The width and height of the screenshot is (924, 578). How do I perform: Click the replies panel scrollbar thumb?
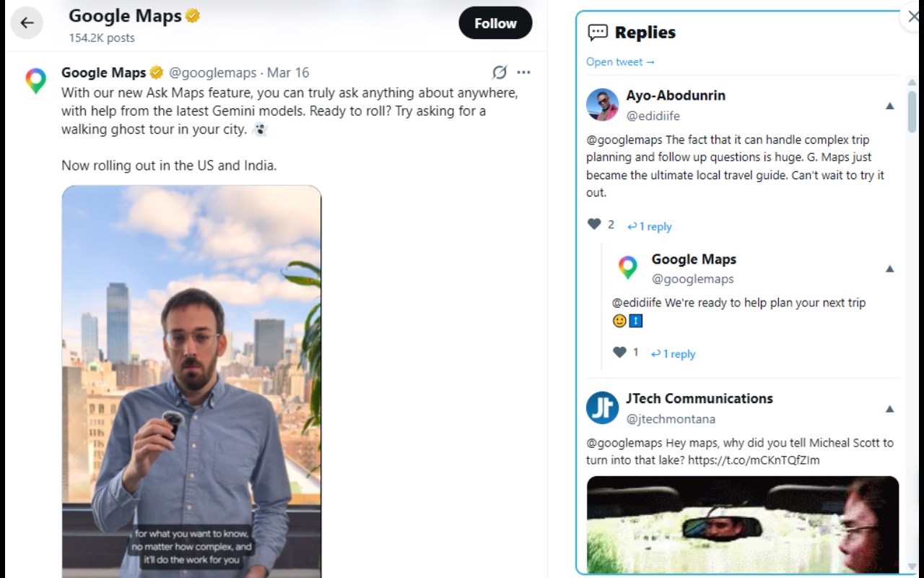point(912,111)
